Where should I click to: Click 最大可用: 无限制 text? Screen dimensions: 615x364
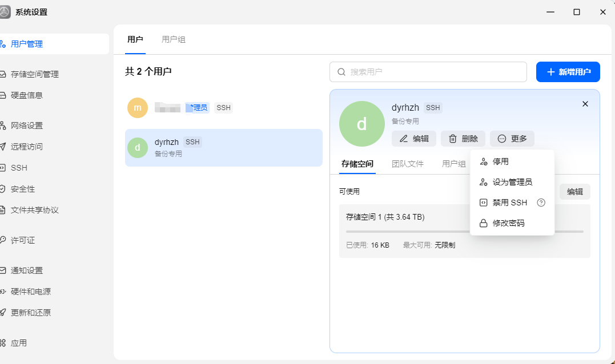point(429,245)
